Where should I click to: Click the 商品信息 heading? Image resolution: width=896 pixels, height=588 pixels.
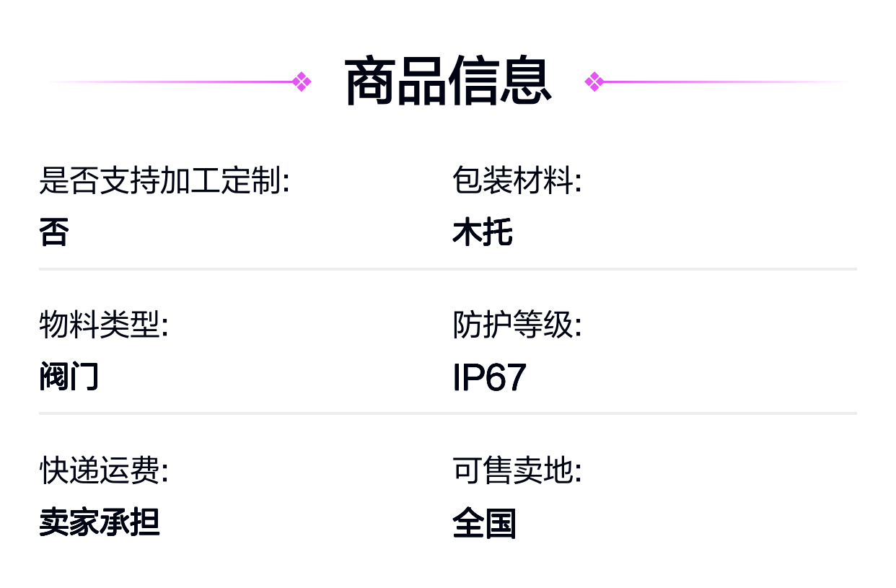point(448,82)
